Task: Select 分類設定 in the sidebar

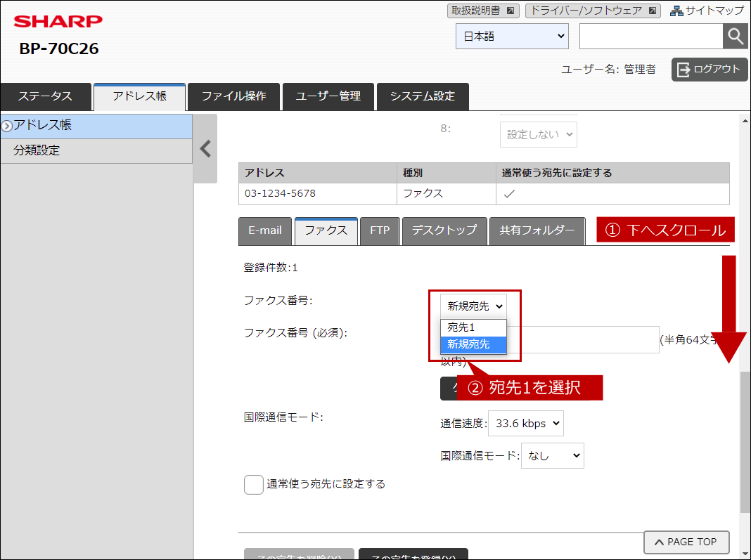Action: coord(96,151)
